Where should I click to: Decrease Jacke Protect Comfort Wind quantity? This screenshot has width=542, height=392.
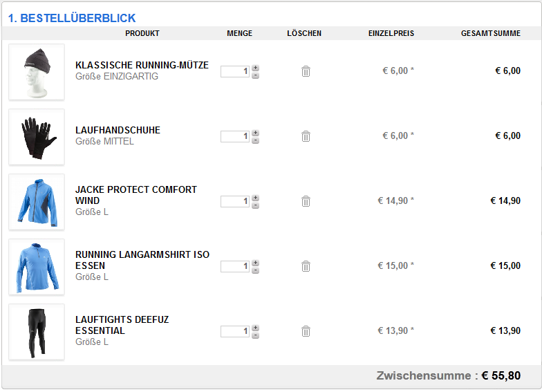(256, 205)
